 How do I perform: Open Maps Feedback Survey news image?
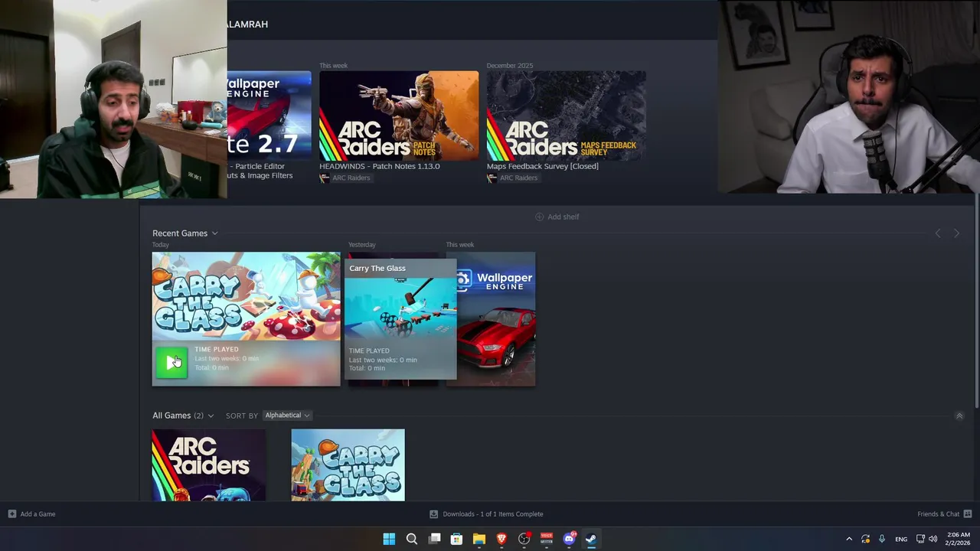[566, 116]
